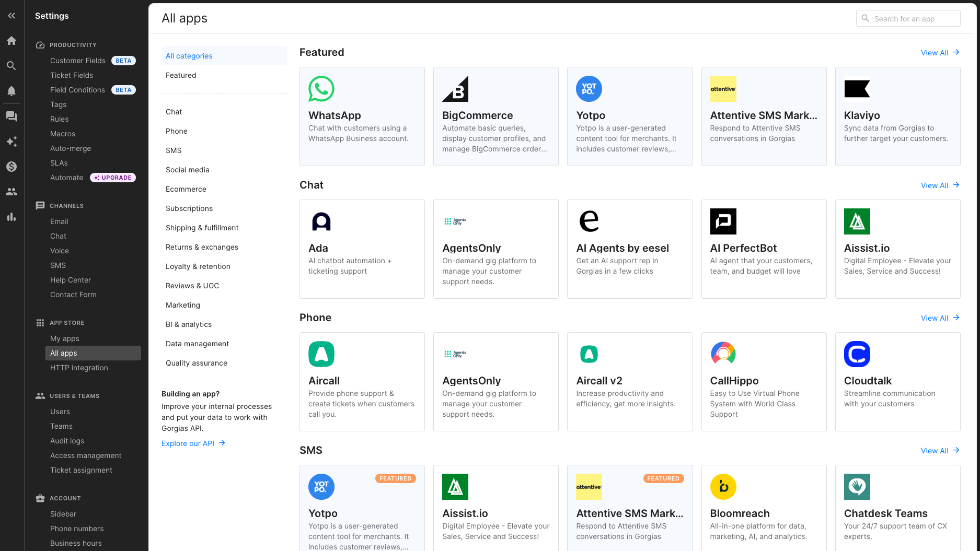Click the AI PerfectBot logo

click(723, 221)
